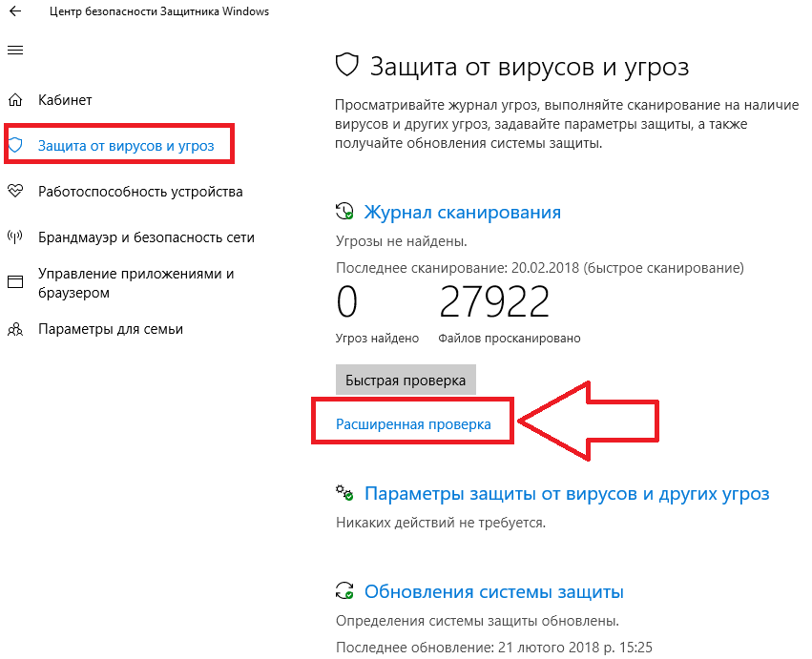Click the family icon for Параметры для семьи
Screen dimensions: 812x659
(x=15, y=329)
